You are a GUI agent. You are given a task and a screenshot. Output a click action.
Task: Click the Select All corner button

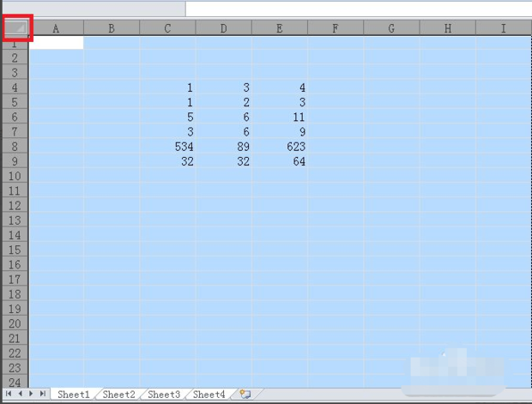[15, 27]
